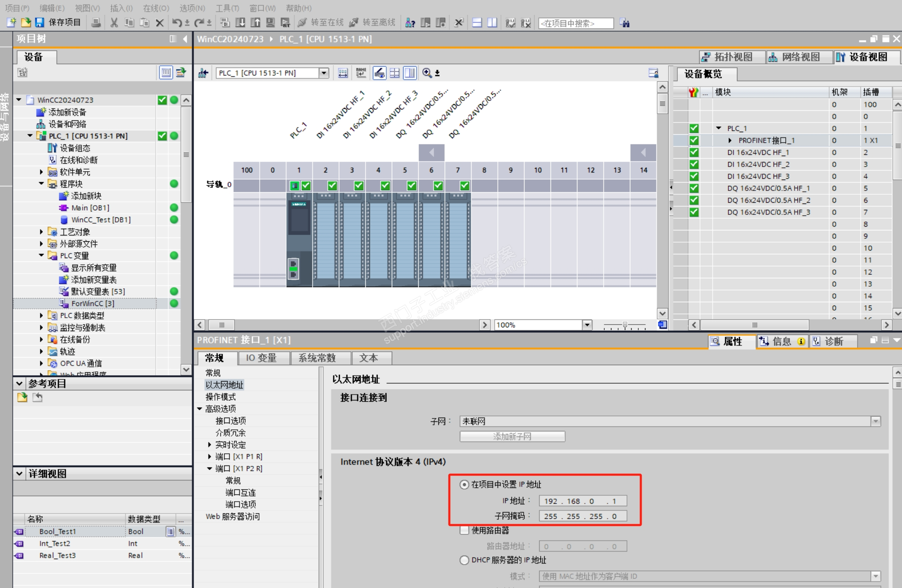This screenshot has height=588, width=902.
Task: Click the zoom magnifier icon in device view
Action: 427,73
